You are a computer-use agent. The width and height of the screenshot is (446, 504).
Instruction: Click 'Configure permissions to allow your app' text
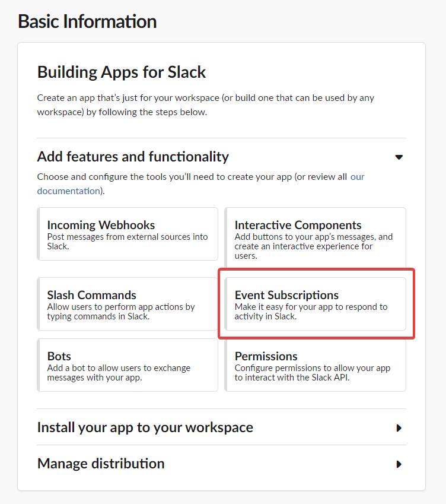point(312,368)
